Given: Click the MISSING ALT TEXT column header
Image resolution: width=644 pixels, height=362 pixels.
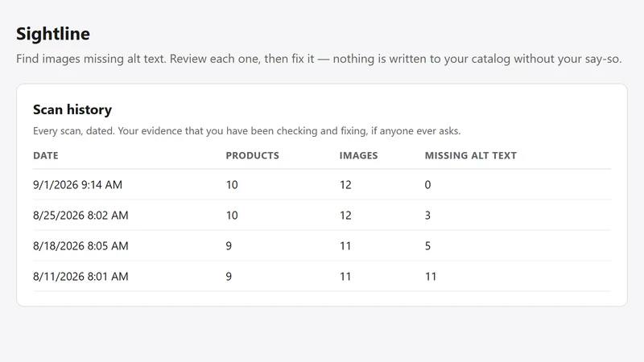Looking at the screenshot, I should pyautogui.click(x=471, y=155).
